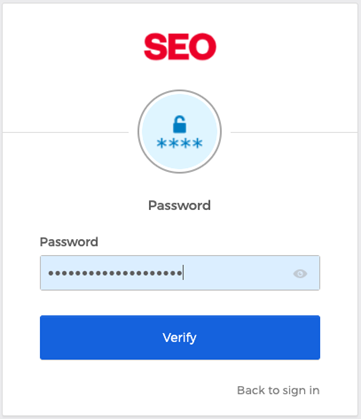Focus the Password input field

click(x=180, y=273)
